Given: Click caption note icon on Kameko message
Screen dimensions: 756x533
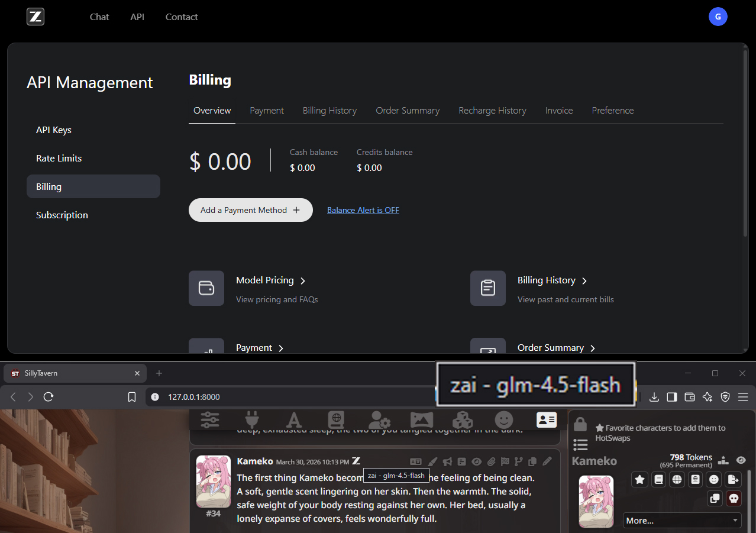Looking at the screenshot, I should (x=462, y=461).
